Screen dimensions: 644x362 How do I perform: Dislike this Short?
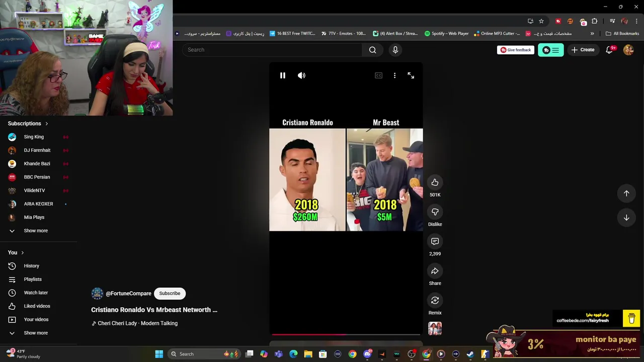[x=435, y=212]
